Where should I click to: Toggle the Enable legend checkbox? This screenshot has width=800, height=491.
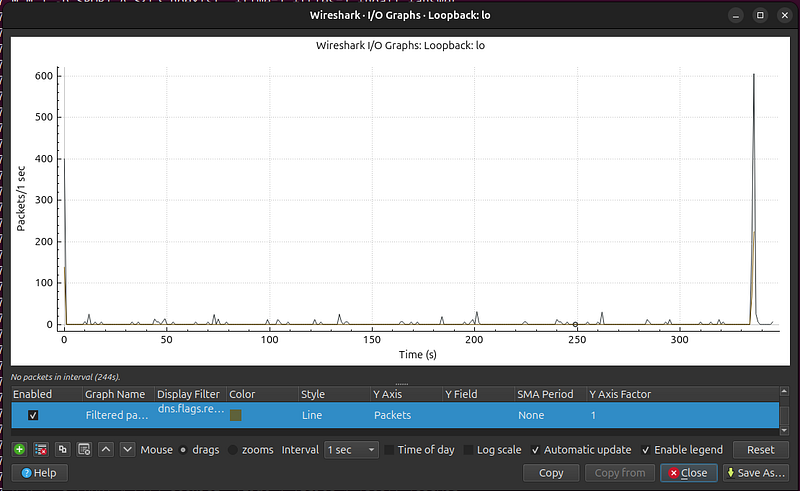tap(645, 450)
